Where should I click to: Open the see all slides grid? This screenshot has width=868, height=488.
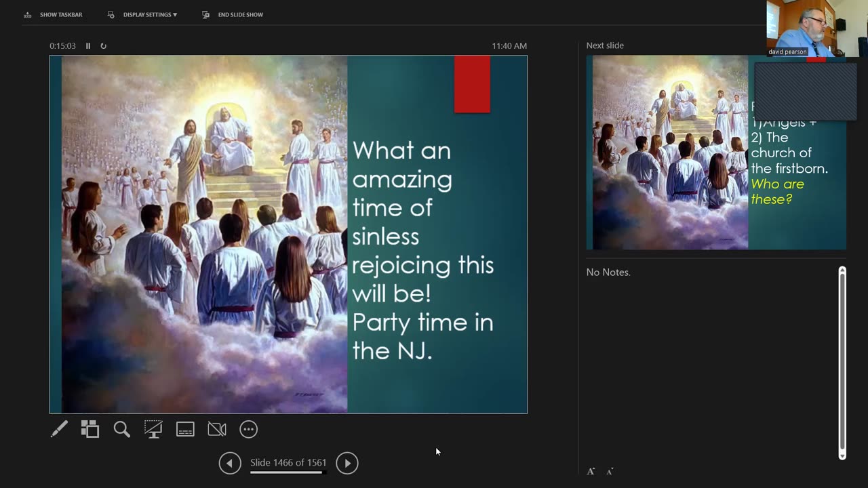coord(90,429)
